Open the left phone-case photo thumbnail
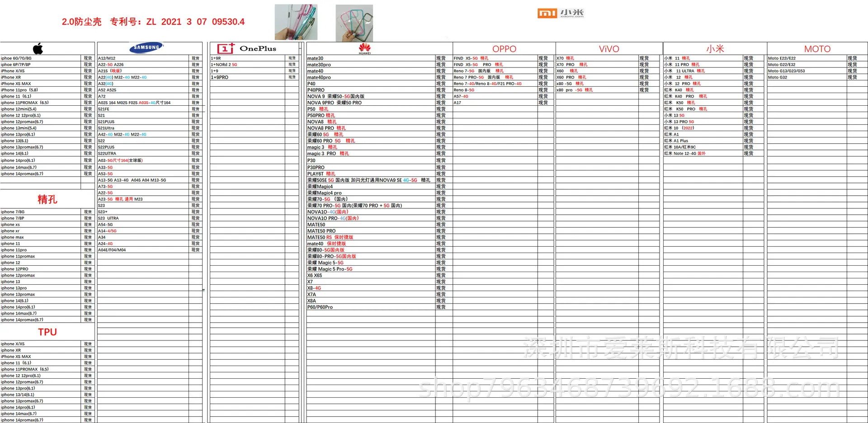The height and width of the screenshot is (423, 868). pyautogui.click(x=296, y=22)
